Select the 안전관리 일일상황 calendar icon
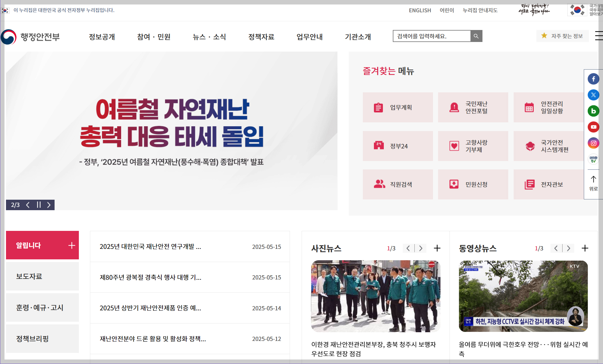603x364 pixels. coord(529,107)
